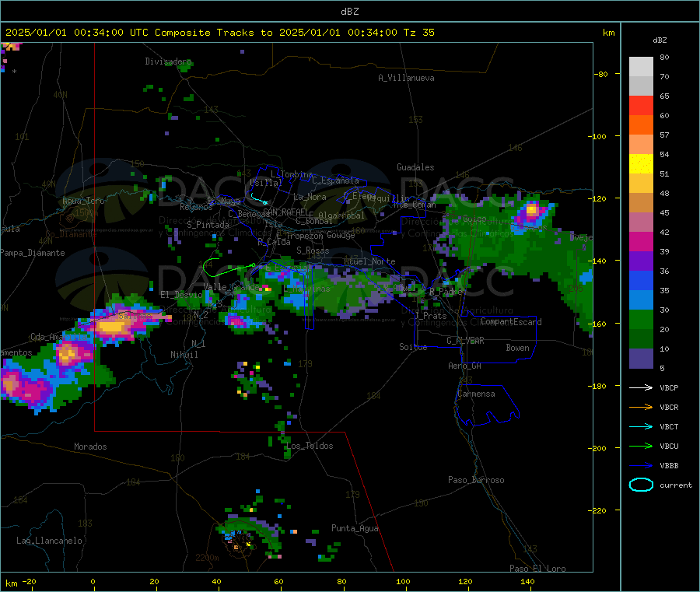The width and height of the screenshot is (700, 592).
Task: Click the 57 value label in the color scale
Action: point(664,135)
